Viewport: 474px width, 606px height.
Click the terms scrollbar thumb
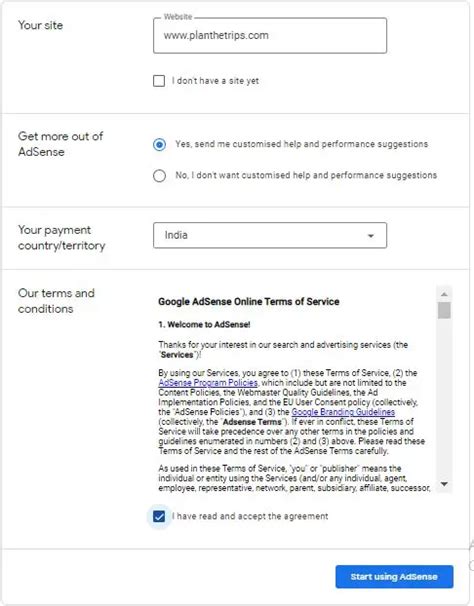coord(444,310)
